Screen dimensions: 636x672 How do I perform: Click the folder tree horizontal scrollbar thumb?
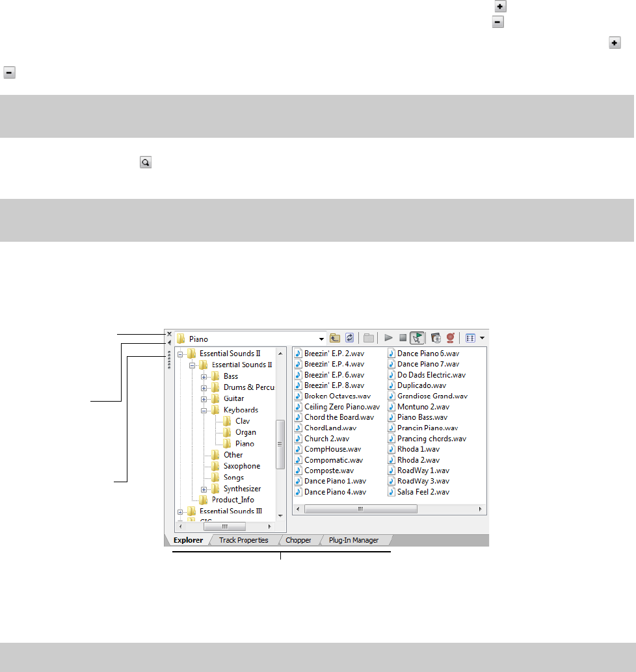225,526
